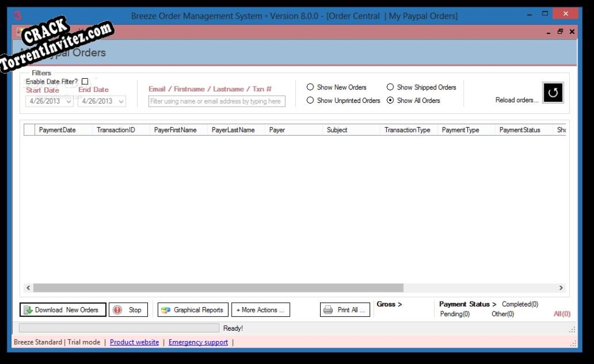Choose Show Shipped Orders filter
Image resolution: width=594 pixels, height=364 pixels.
(390, 87)
